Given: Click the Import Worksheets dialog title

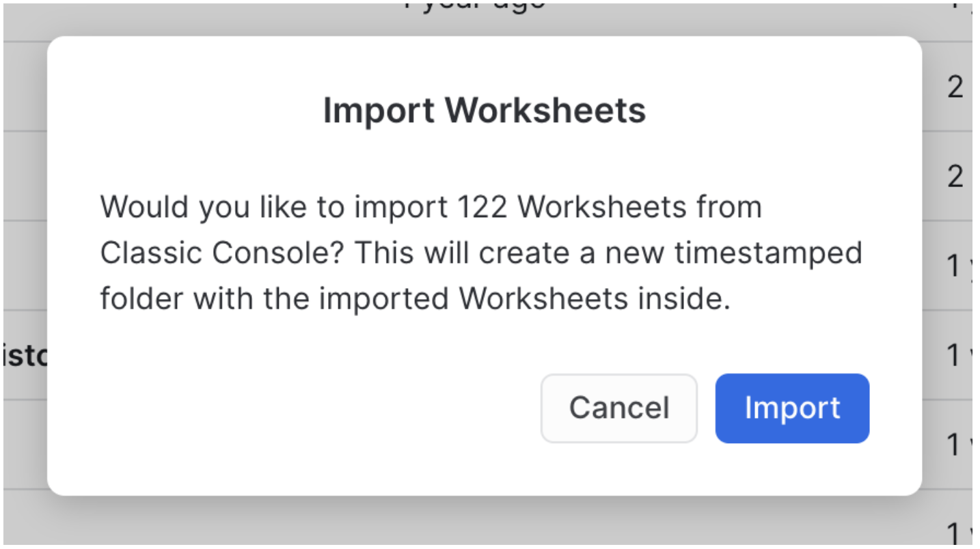Looking at the screenshot, I should click(x=484, y=110).
